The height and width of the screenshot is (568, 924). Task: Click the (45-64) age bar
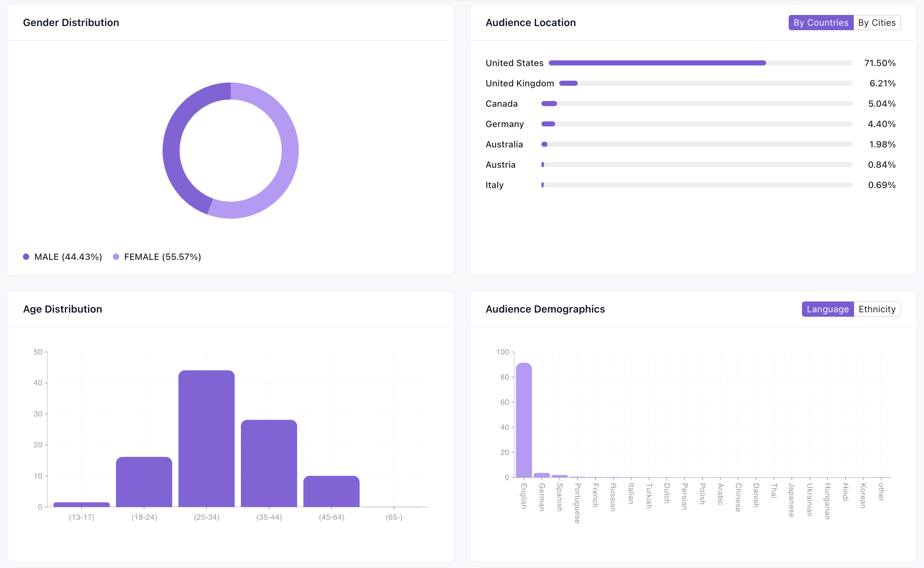331,491
